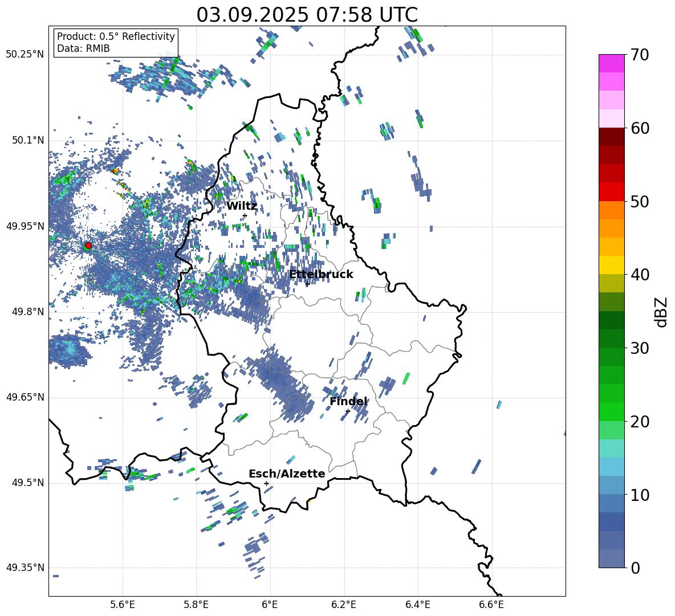The width and height of the screenshot is (675, 616).
Task: Click colorbar tick value 70
Action: [640, 55]
